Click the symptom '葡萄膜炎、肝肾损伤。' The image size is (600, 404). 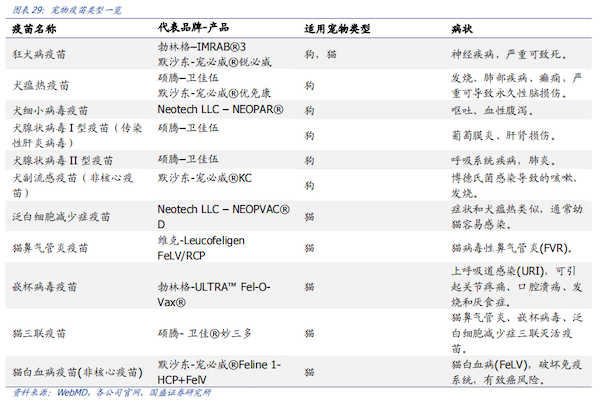point(504,135)
